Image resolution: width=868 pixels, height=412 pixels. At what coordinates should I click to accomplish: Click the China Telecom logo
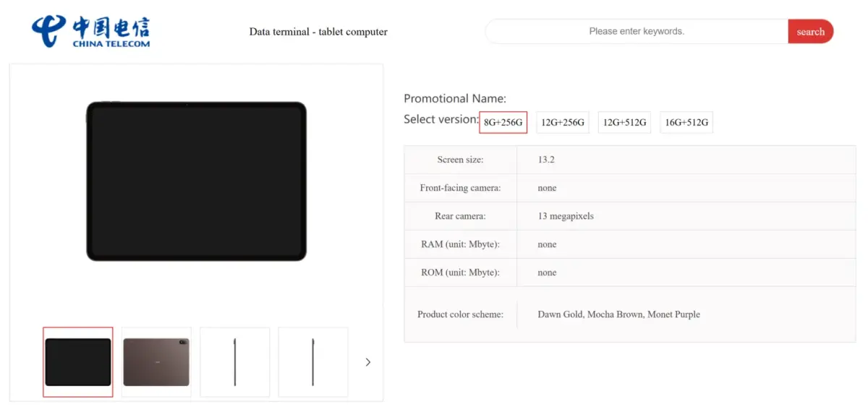click(x=90, y=32)
